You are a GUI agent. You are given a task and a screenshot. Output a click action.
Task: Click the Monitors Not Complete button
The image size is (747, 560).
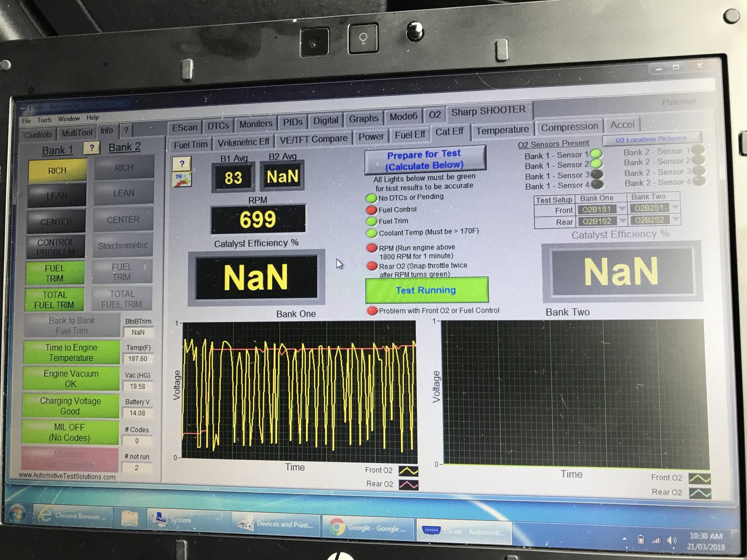coord(69,459)
